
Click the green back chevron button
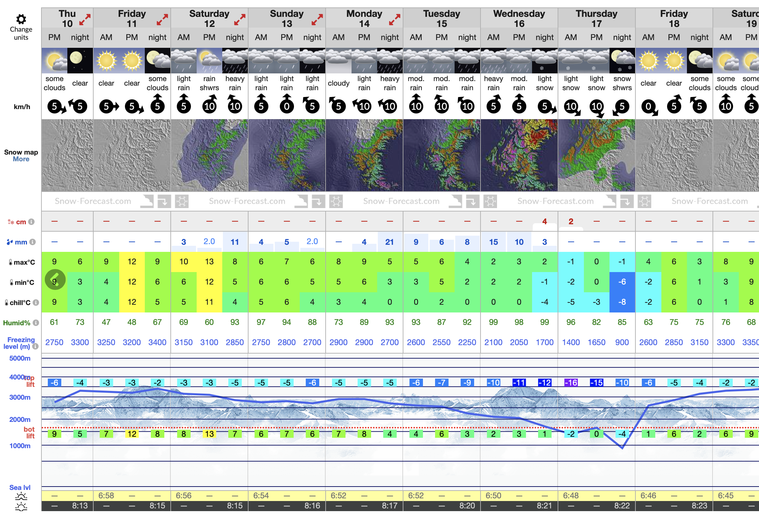tap(55, 279)
